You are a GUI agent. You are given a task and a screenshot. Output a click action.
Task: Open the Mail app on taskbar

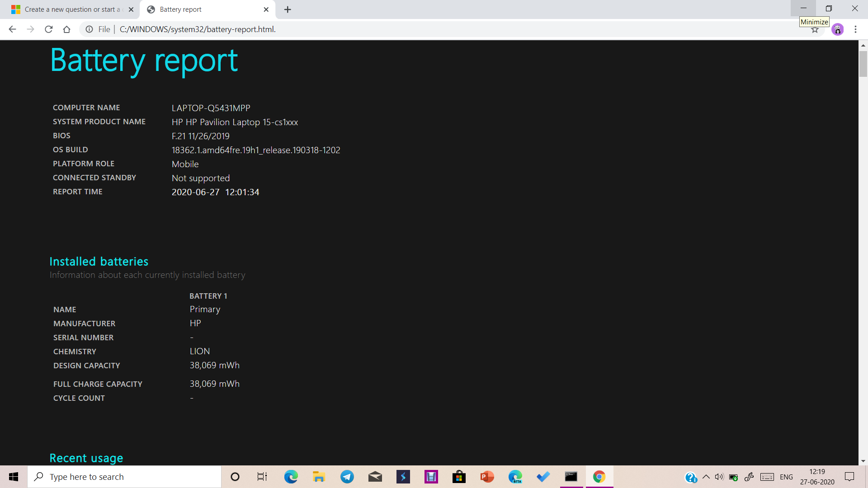coord(375,477)
